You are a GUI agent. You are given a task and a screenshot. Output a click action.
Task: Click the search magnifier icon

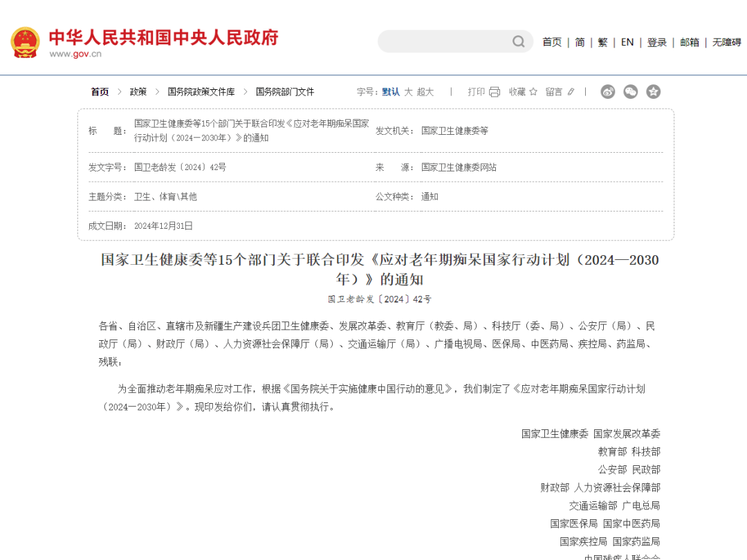point(518,42)
